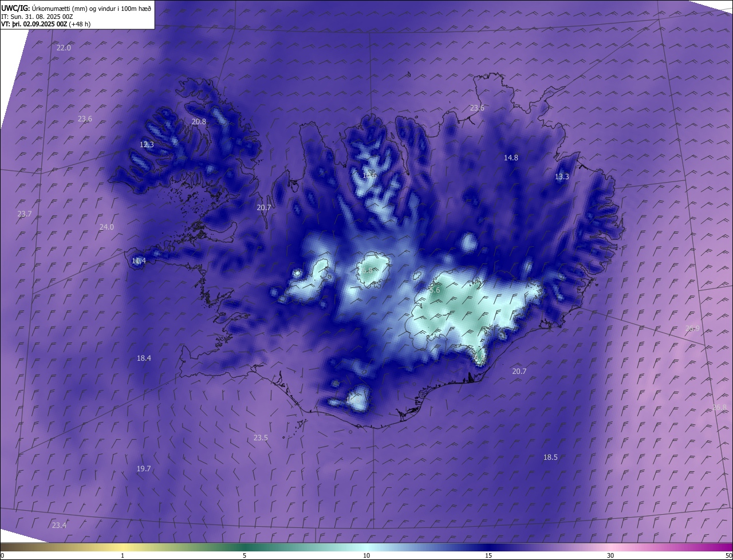Click the 23.7 value label
Screen dimensions: 733x560
coord(25,214)
